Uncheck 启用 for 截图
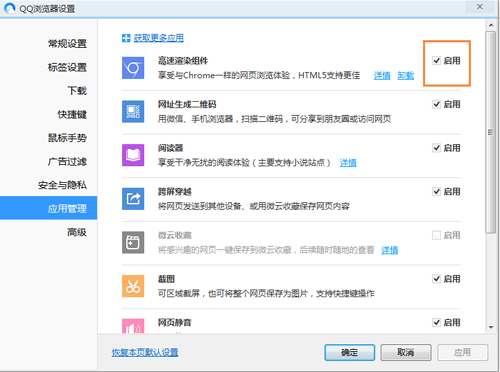This screenshot has height=372, width=500. pyautogui.click(x=436, y=279)
